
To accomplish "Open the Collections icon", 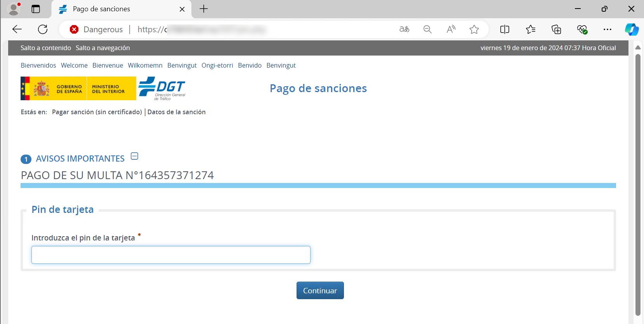I will coord(556,30).
